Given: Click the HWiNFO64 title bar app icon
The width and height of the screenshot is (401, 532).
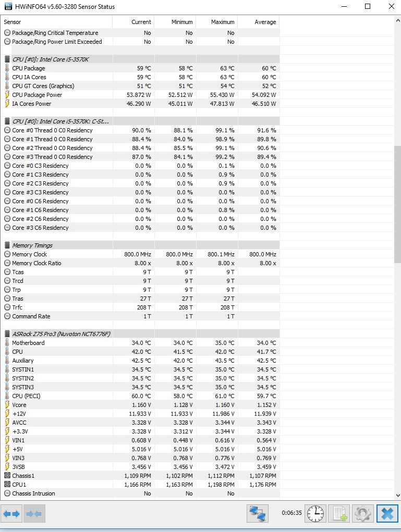Looking at the screenshot, I should [7, 6].
